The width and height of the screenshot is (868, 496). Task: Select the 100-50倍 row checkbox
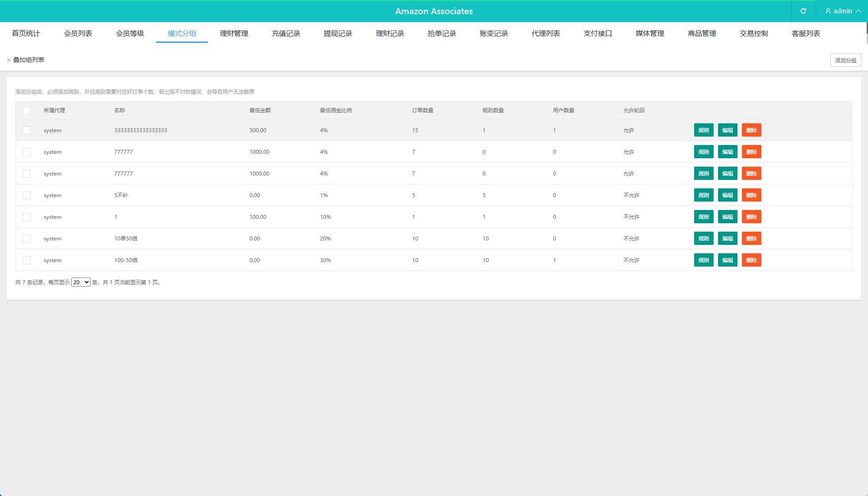click(27, 260)
